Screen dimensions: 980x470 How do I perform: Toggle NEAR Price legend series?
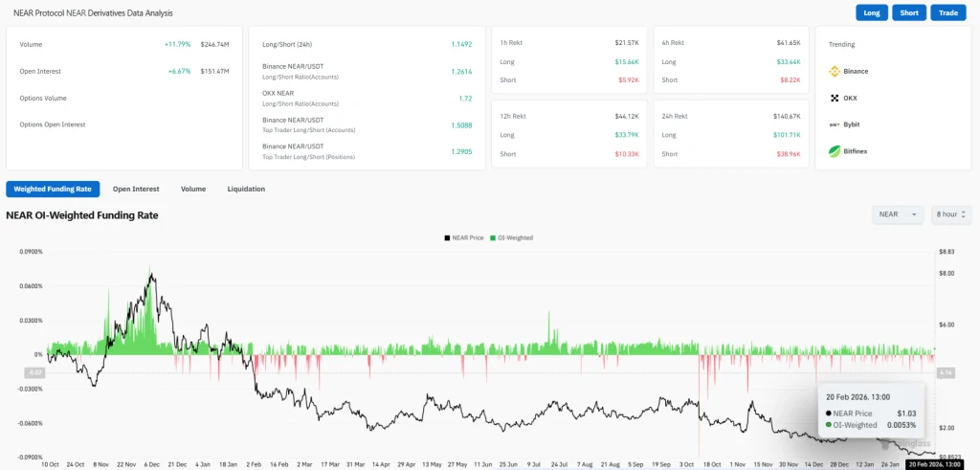(x=464, y=238)
